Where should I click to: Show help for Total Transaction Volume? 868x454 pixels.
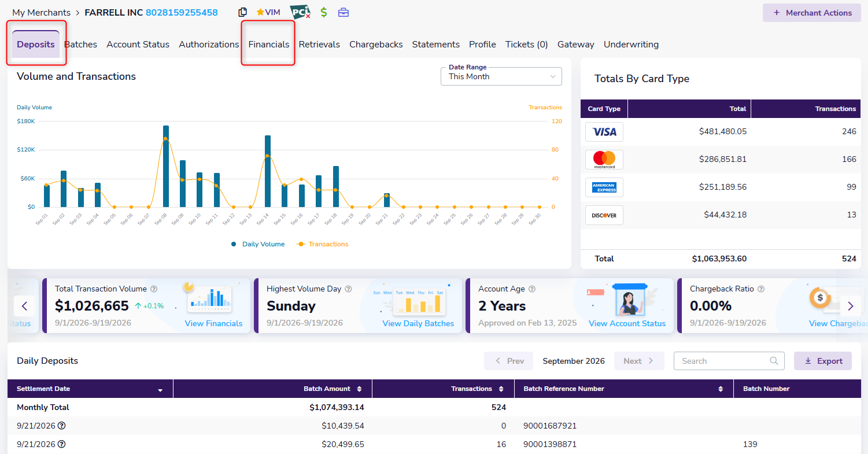[154, 289]
